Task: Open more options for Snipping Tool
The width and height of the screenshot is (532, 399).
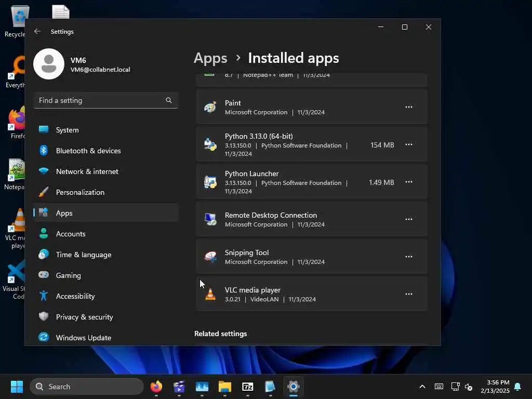Action: (x=409, y=257)
